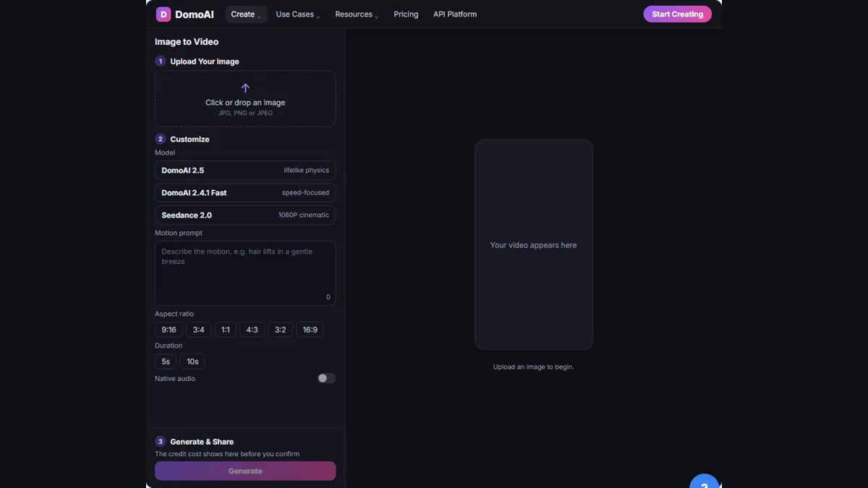Focus the Motion prompt text area
Screen dimensions: 868x488
[245, 273]
